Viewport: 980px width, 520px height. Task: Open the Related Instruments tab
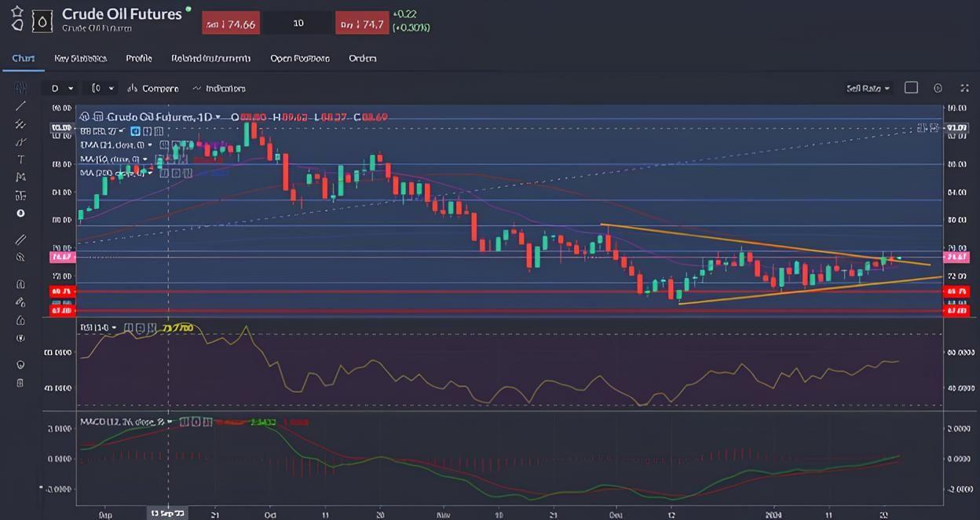(x=211, y=58)
